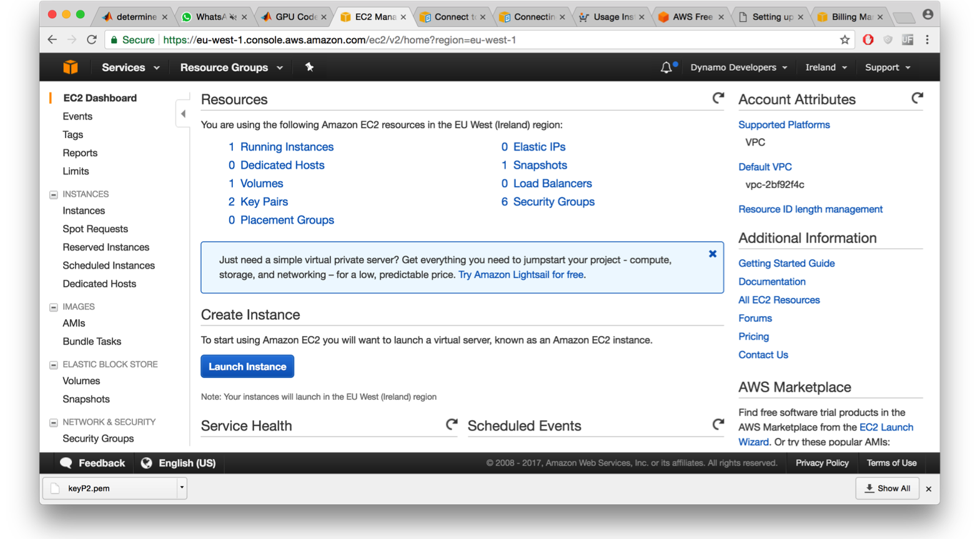Switch to the Billing Management tab
980x539 pixels.
pyautogui.click(x=850, y=17)
